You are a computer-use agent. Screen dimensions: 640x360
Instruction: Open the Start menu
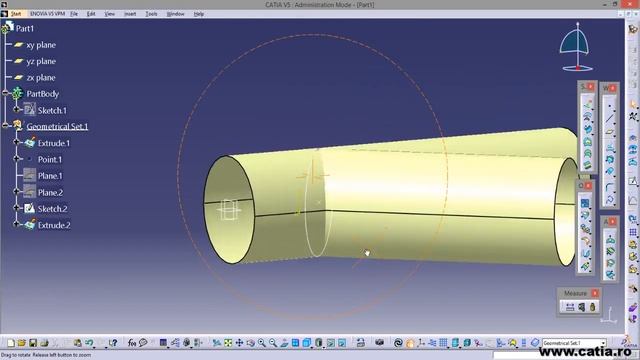pyautogui.click(x=16, y=14)
